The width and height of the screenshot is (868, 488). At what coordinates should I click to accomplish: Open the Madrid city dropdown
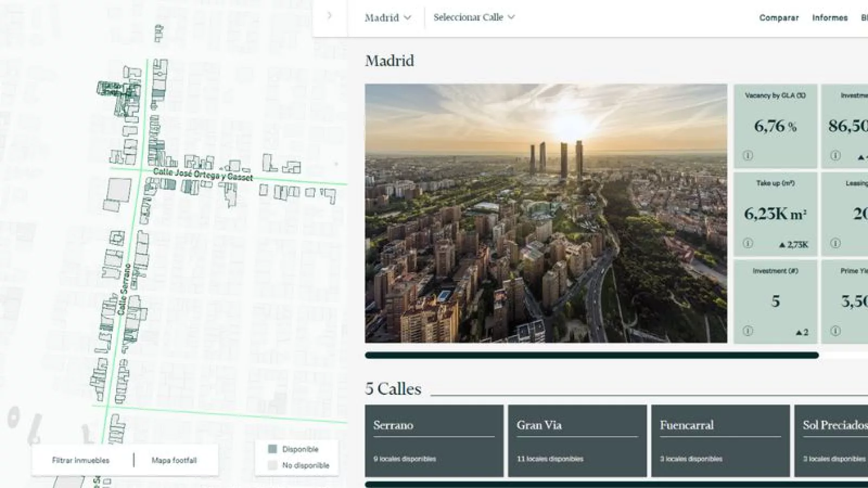pyautogui.click(x=387, y=18)
